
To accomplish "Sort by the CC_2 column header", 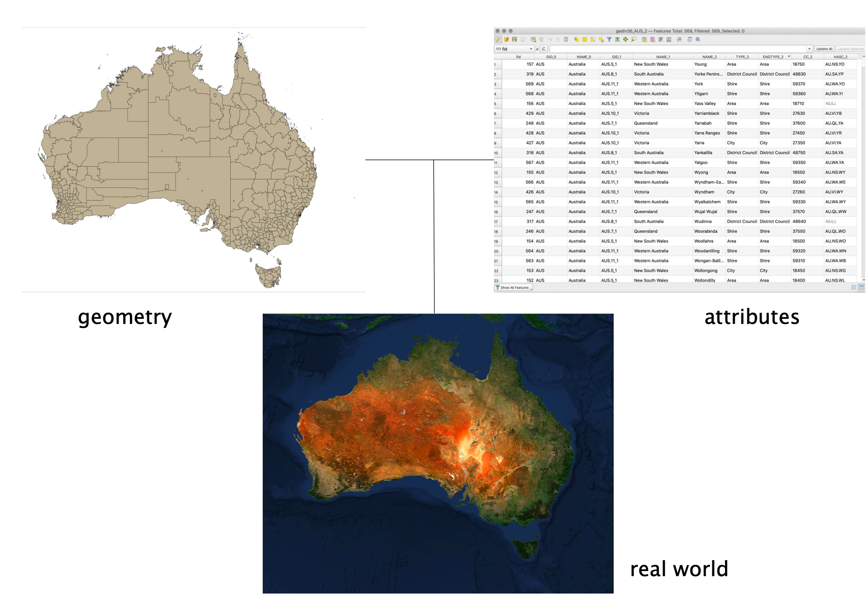I will click(808, 57).
